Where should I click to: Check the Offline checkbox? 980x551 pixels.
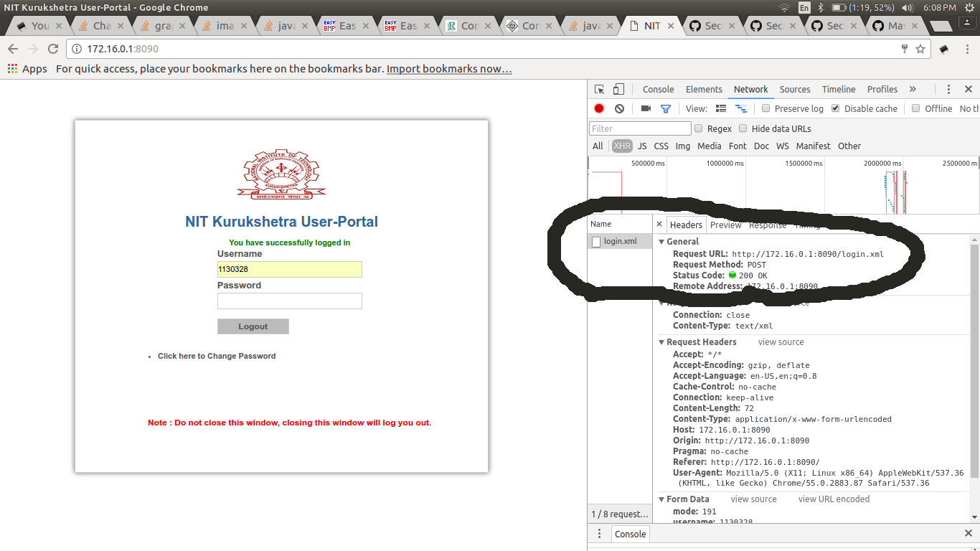(916, 108)
